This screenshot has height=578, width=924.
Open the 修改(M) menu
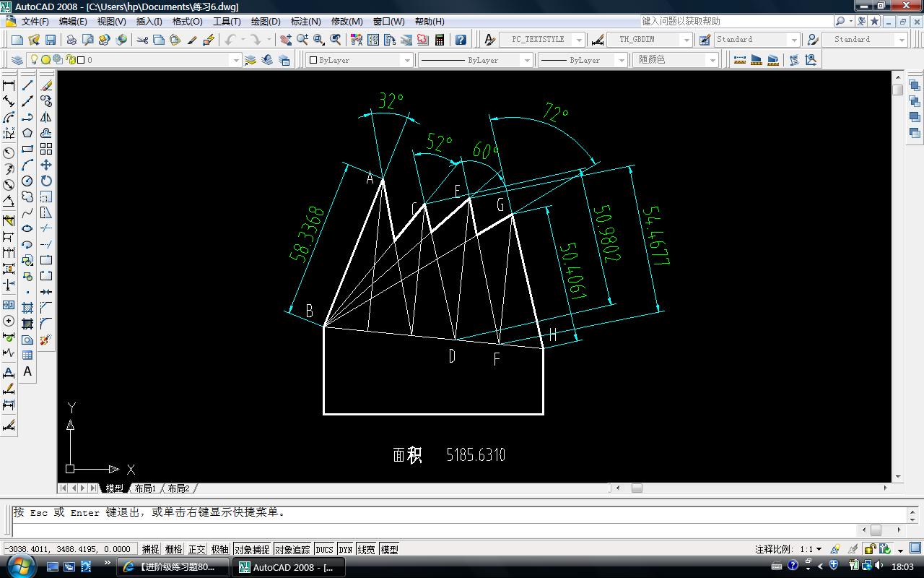346,21
